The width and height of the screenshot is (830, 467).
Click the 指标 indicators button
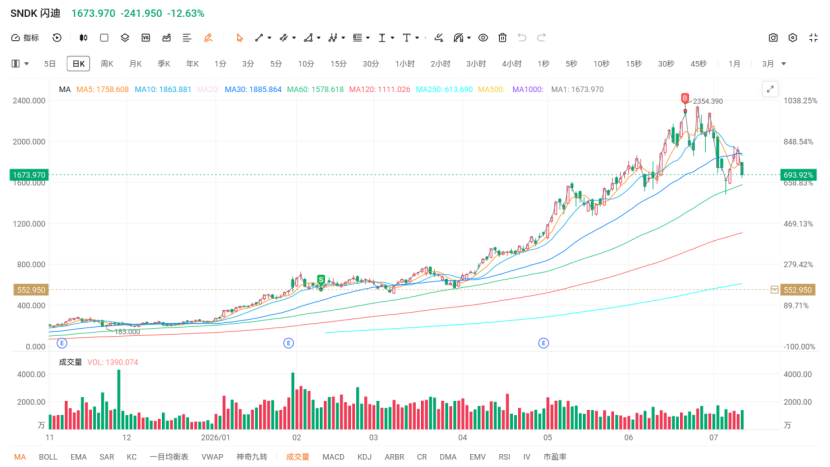click(25, 38)
